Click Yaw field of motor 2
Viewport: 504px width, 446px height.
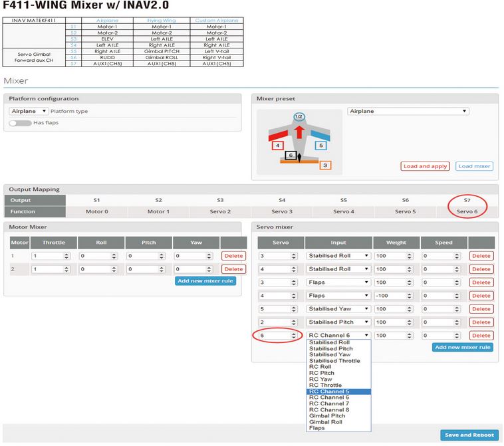pos(193,269)
